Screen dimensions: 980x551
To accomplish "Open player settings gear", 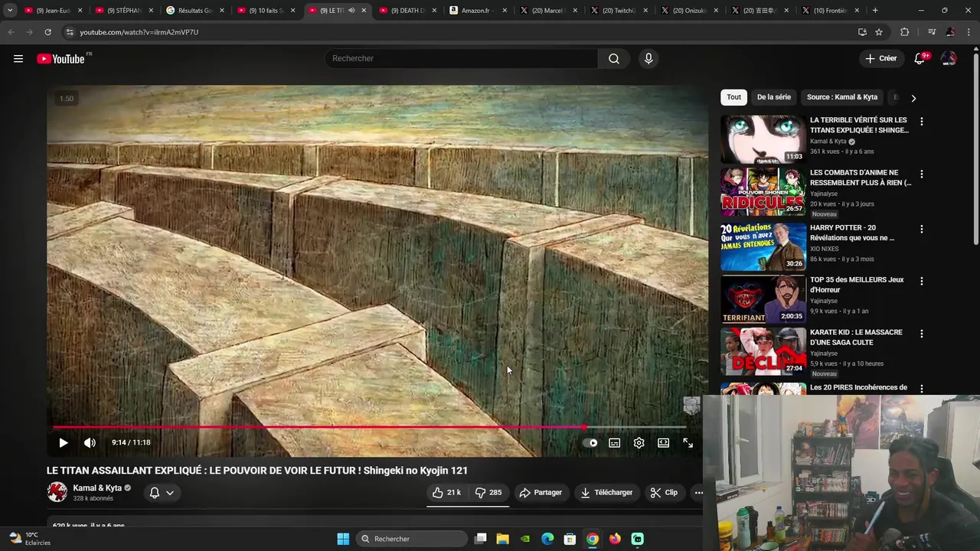I will pos(639,442).
